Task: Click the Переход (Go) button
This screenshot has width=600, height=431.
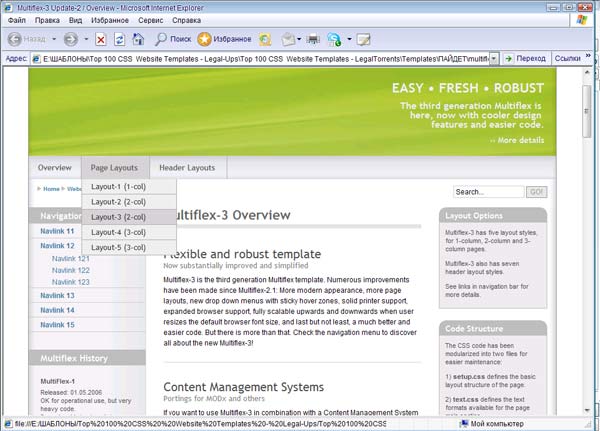Action: (526, 59)
